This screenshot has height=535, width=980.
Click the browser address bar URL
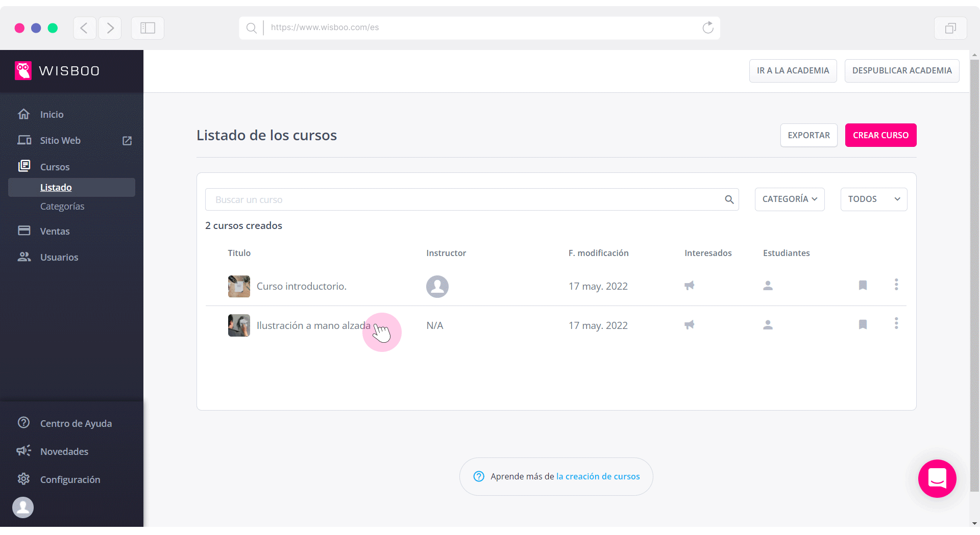tap(325, 28)
